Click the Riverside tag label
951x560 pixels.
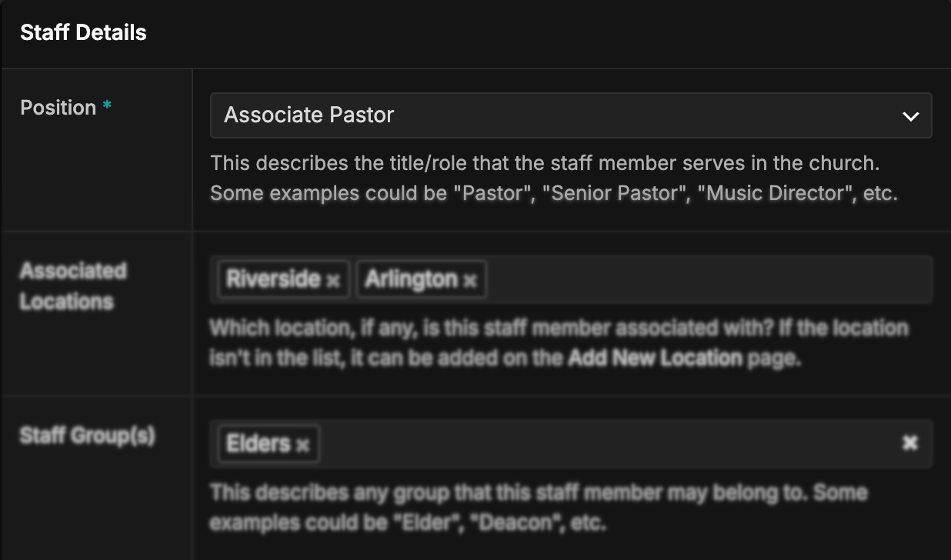point(272,279)
